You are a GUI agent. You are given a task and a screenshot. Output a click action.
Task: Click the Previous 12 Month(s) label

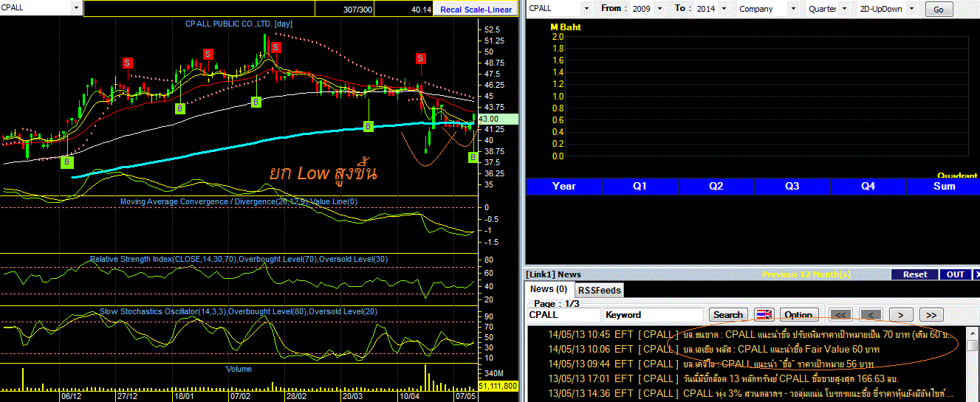806,274
